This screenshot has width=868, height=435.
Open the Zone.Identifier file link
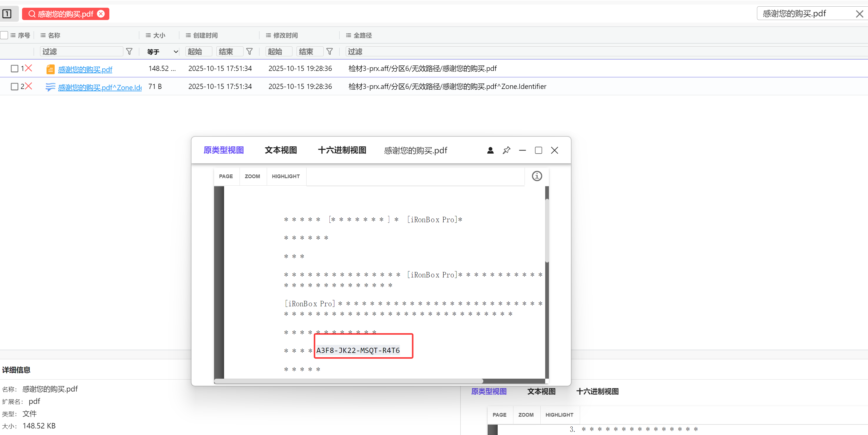(100, 87)
